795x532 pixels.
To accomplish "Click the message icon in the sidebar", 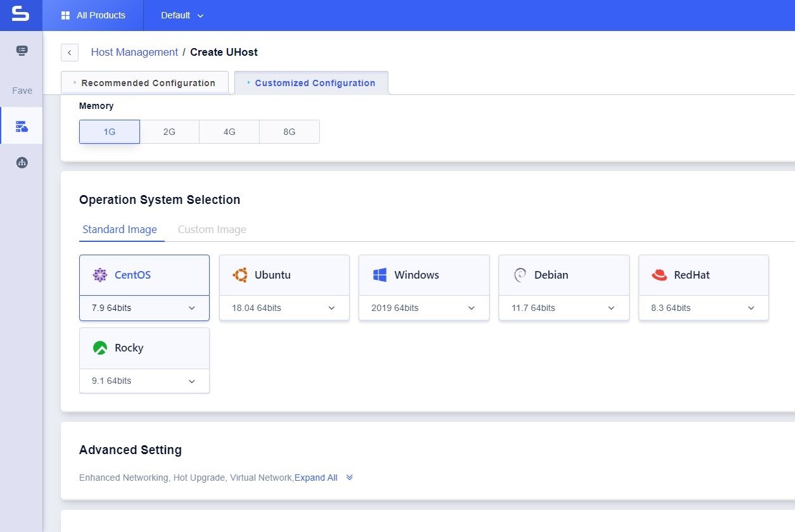I will (22, 51).
